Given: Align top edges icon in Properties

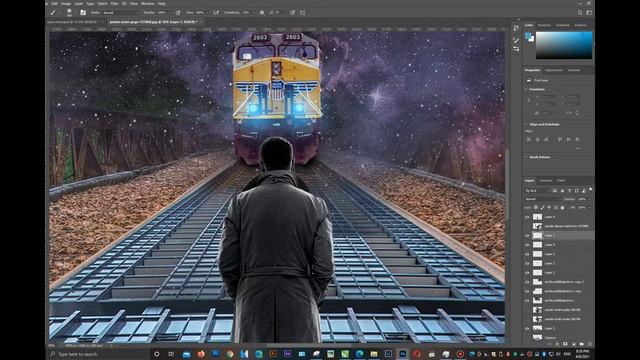Looking at the screenshot, I should (560, 139).
